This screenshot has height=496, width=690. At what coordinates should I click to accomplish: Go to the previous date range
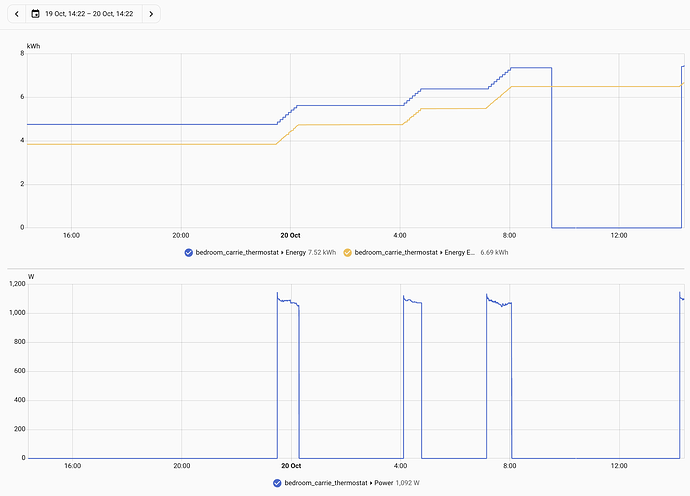coord(17,14)
